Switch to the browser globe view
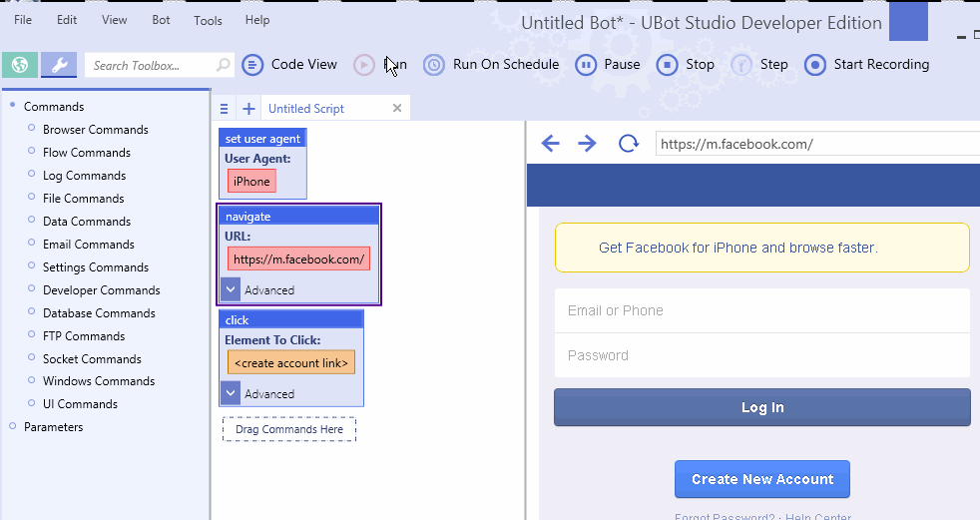The height and width of the screenshot is (520, 980). [19, 64]
